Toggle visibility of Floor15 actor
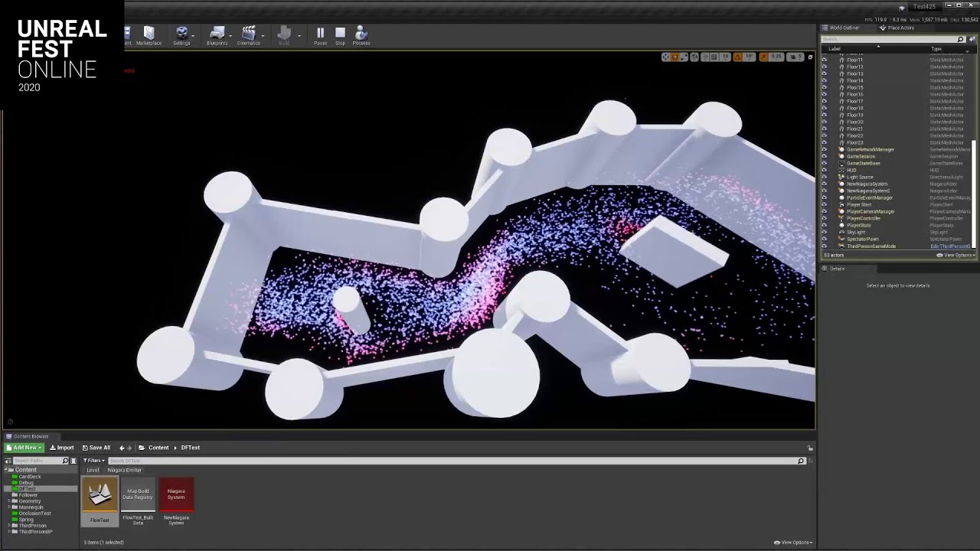Image resolution: width=980 pixels, height=551 pixels. 824,87
